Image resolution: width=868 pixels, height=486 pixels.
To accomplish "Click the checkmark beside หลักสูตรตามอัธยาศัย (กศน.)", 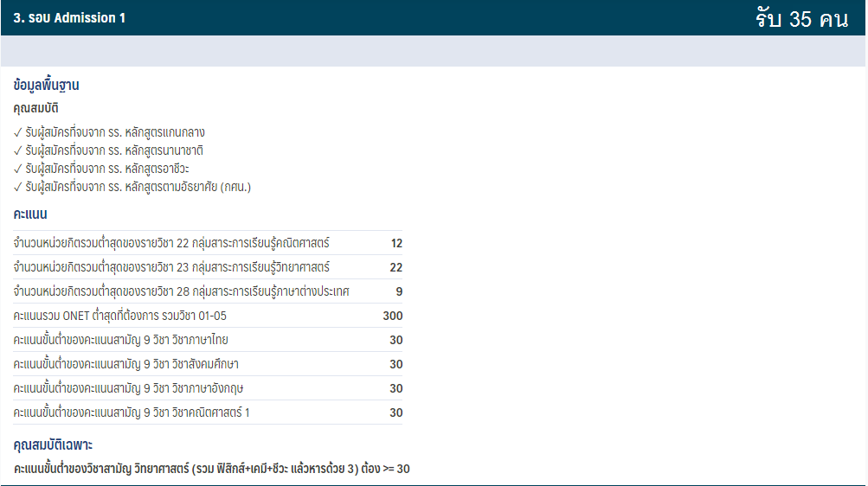I will click(x=18, y=187).
